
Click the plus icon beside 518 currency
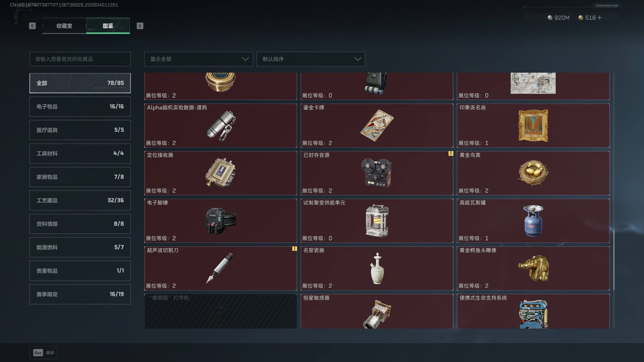(599, 18)
